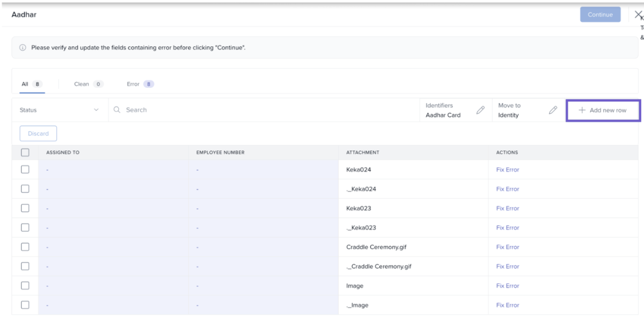Expand the Status dropdown chevron arrow

(96, 110)
